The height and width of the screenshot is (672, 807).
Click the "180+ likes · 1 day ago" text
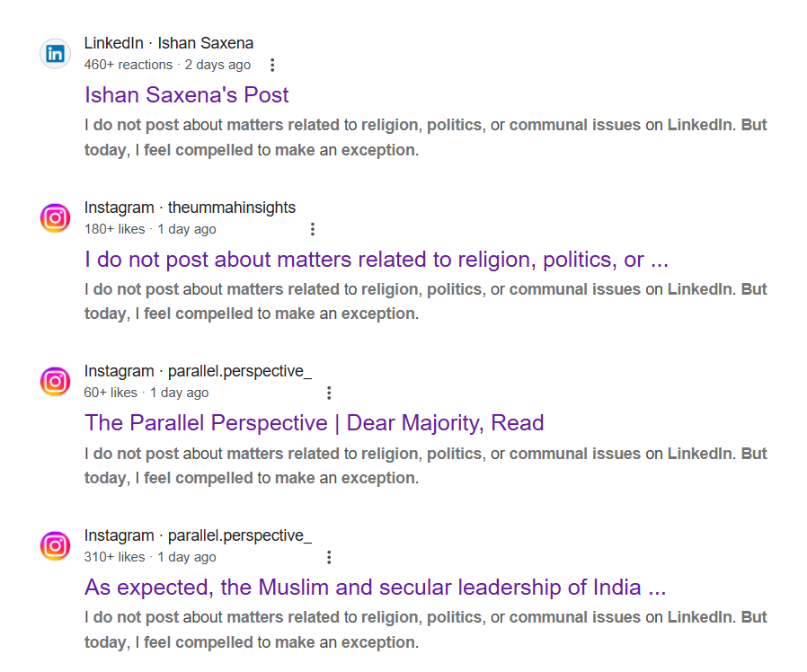pos(150,229)
